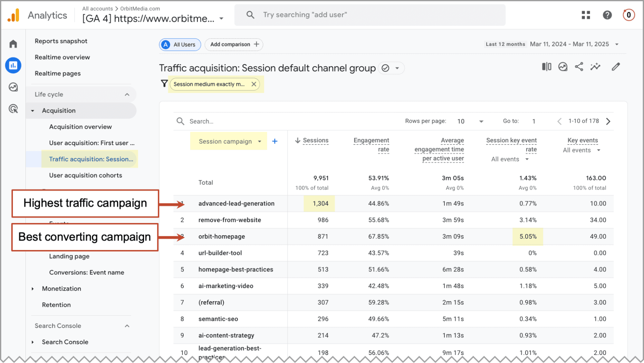Screen dimensions: 644x363
Task: Open the property selector dropdown arrow
Action: point(221,19)
